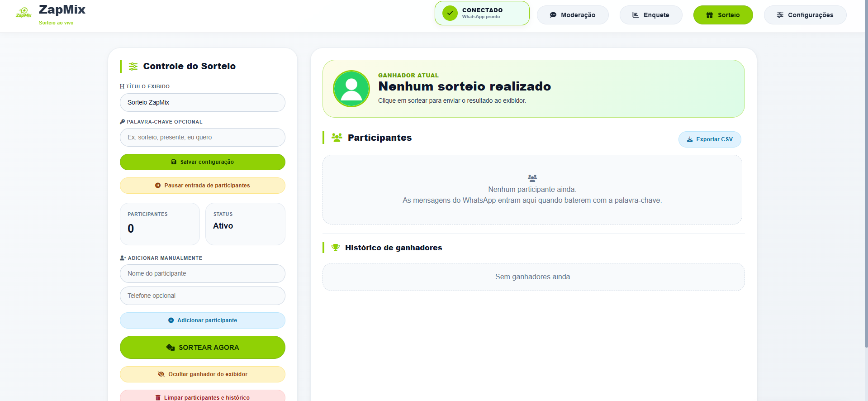Viewport: 868px width, 401px height.
Task: Click the Status Ativo card
Action: [245, 224]
